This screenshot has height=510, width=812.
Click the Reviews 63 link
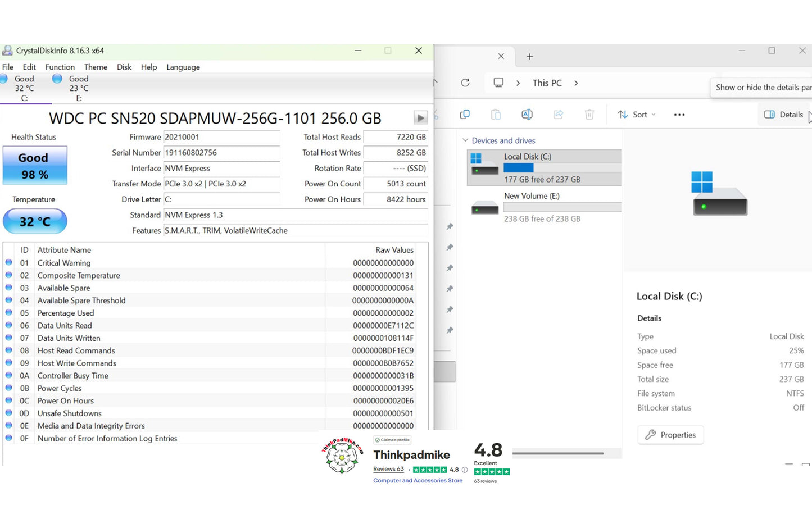(388, 469)
